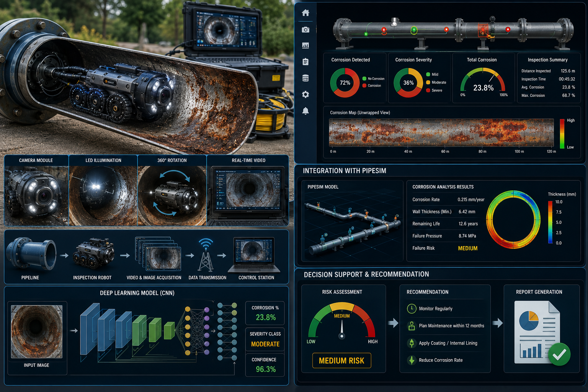
Task: Select the green circled marker on pipeline
Action: [x=414, y=30]
